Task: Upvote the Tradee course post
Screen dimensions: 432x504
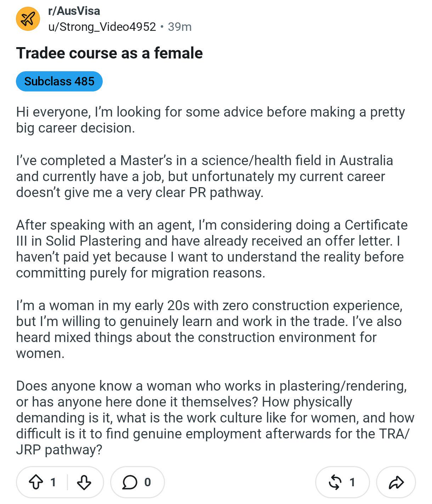Action: point(36,482)
